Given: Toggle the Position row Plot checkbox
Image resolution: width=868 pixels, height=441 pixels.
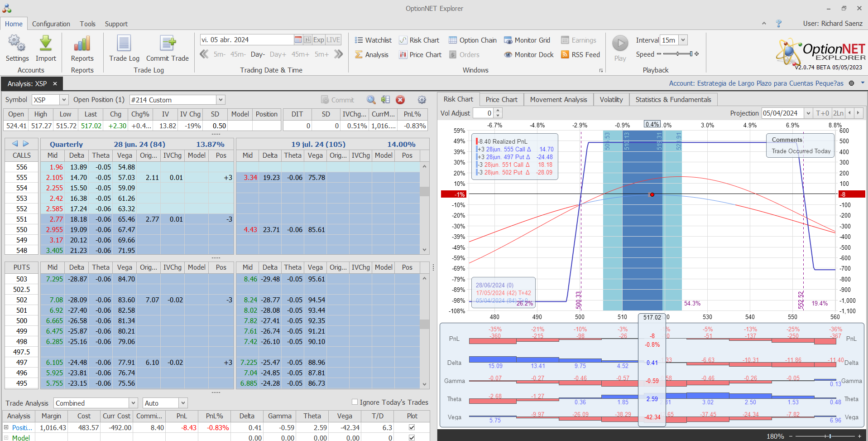Looking at the screenshot, I should pyautogui.click(x=412, y=427).
